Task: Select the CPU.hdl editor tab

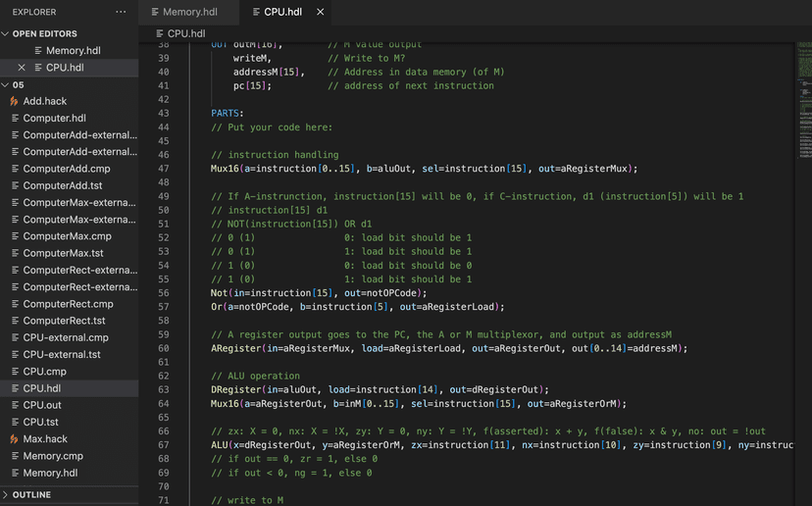Action: tap(282, 12)
